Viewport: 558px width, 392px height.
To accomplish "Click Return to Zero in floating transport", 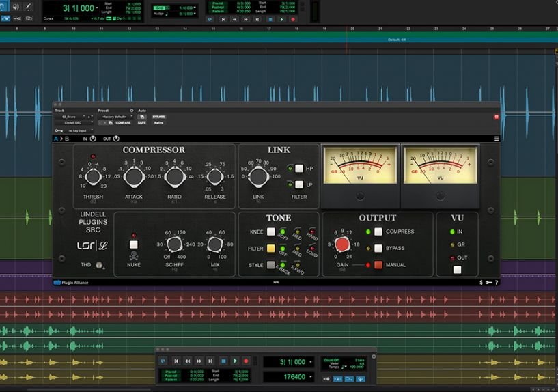I will (176, 361).
